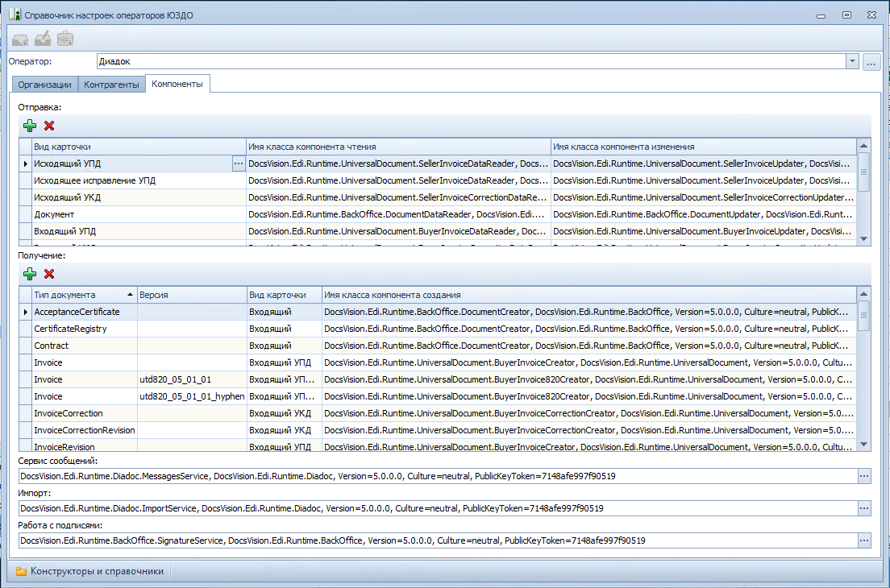The image size is (890, 588).
Task: Select the InvoiceCorrection row
Action: pyautogui.click(x=437, y=413)
